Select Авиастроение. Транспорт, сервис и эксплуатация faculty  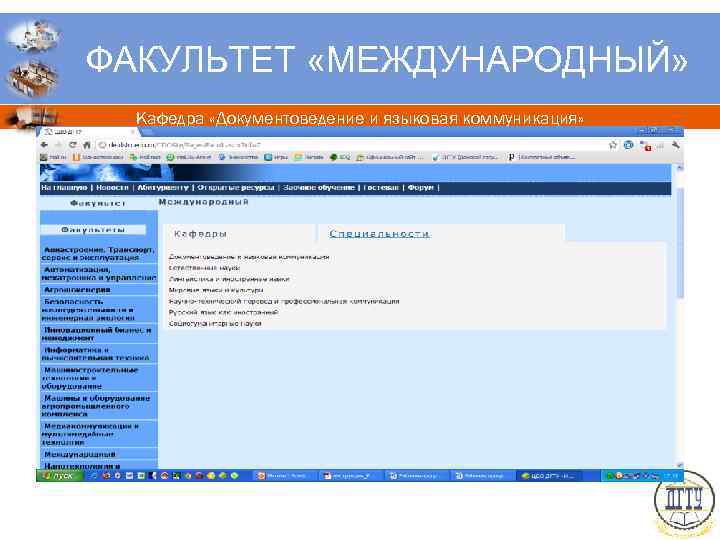98,253
